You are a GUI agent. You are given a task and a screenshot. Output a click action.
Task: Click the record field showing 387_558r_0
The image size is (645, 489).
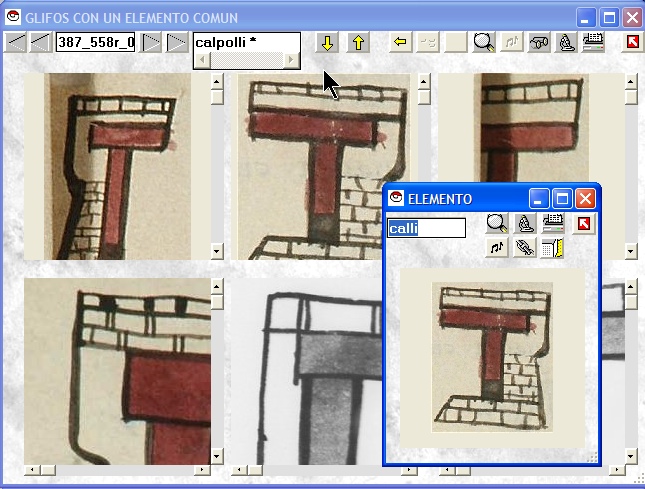[95, 42]
